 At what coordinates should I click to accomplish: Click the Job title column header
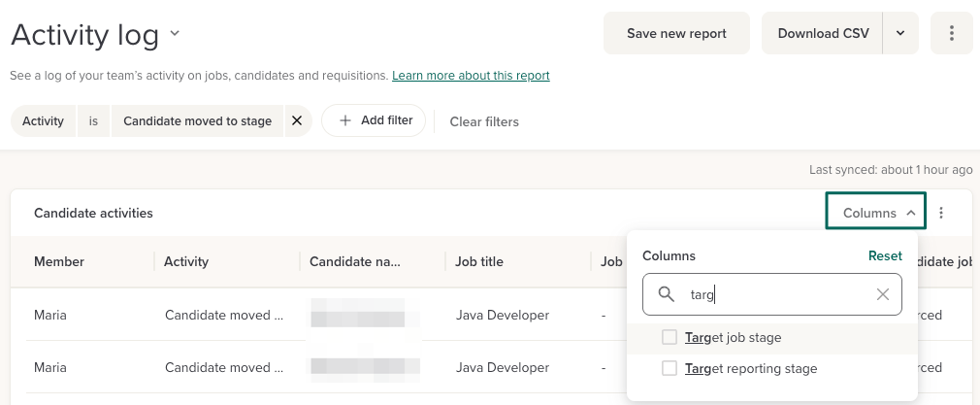tap(479, 261)
